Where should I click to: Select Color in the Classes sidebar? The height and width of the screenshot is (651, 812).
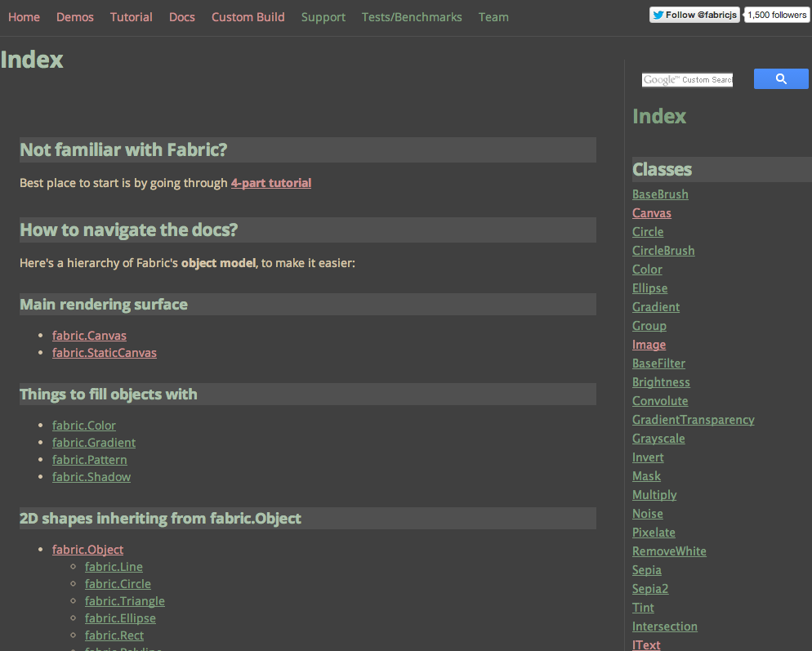tap(647, 270)
